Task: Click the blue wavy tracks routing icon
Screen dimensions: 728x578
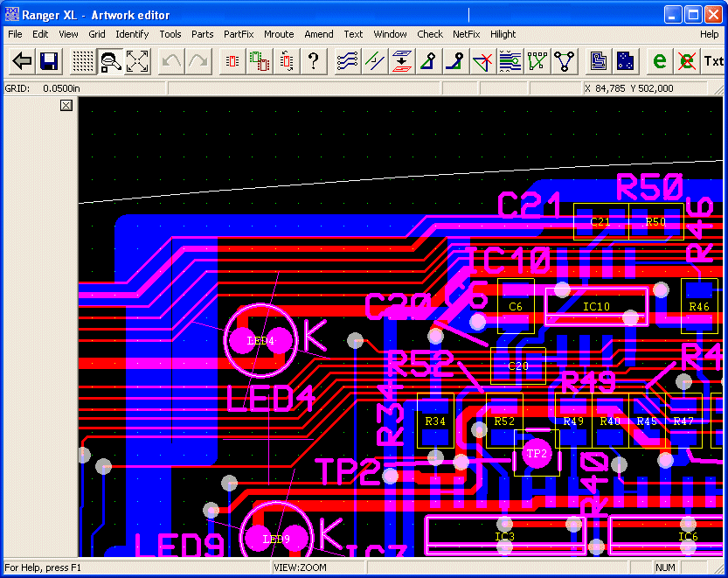Action: (347, 61)
